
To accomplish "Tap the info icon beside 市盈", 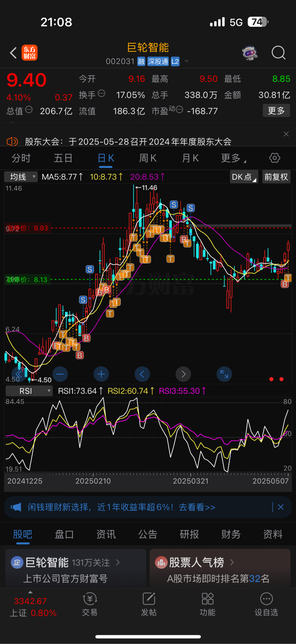I will 179,110.
